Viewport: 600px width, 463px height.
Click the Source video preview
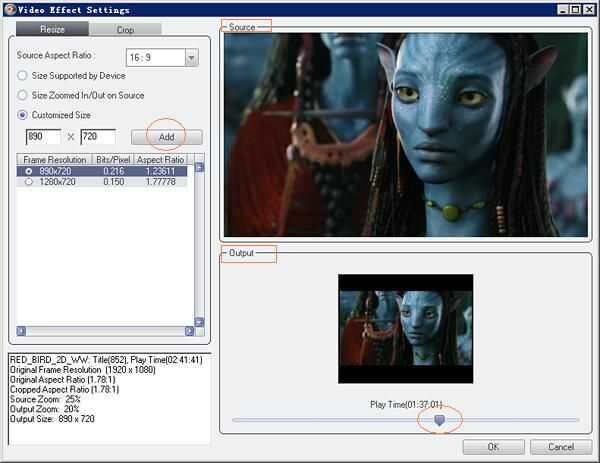(x=406, y=134)
